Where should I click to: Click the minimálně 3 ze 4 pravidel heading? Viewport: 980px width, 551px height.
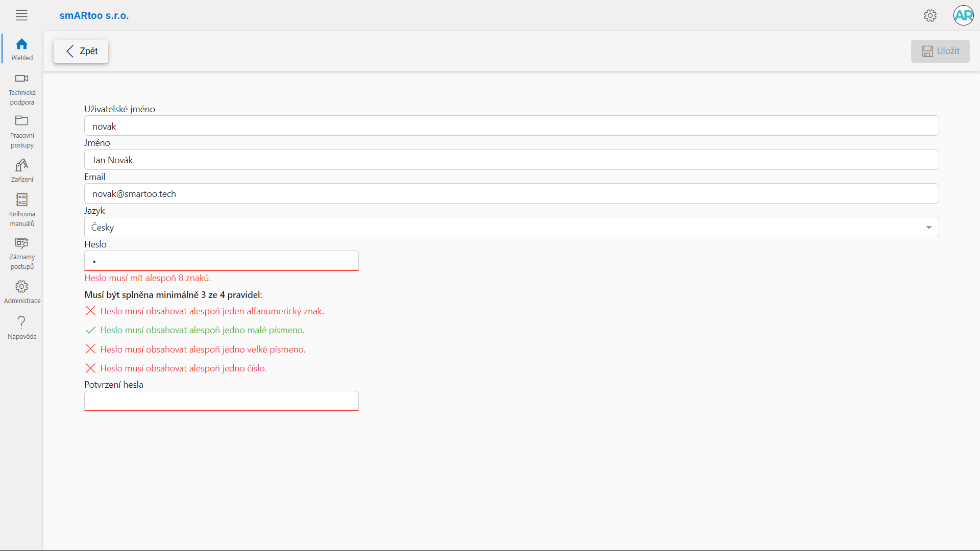point(173,295)
